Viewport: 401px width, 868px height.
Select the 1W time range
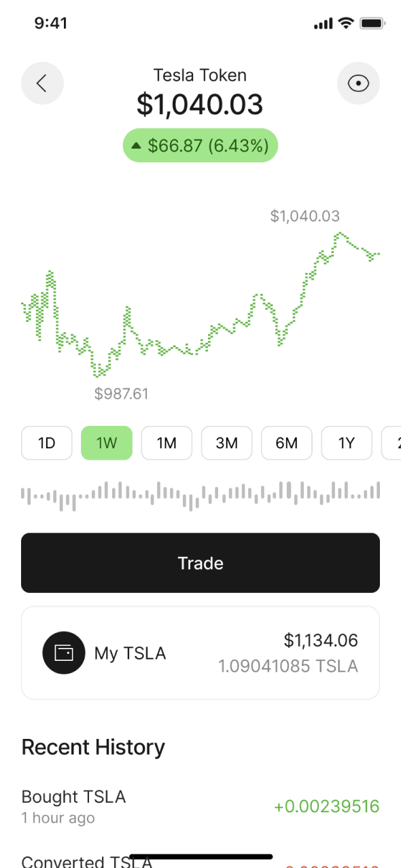107,444
